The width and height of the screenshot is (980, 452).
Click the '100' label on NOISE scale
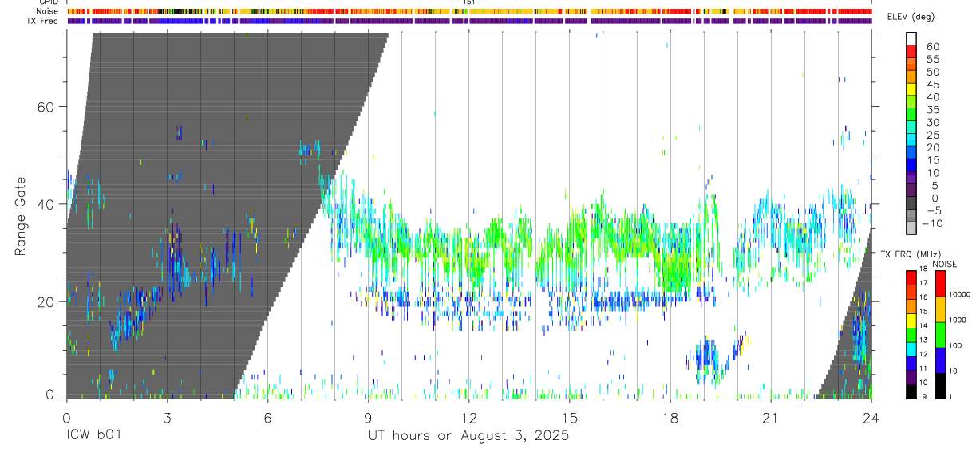(955, 345)
